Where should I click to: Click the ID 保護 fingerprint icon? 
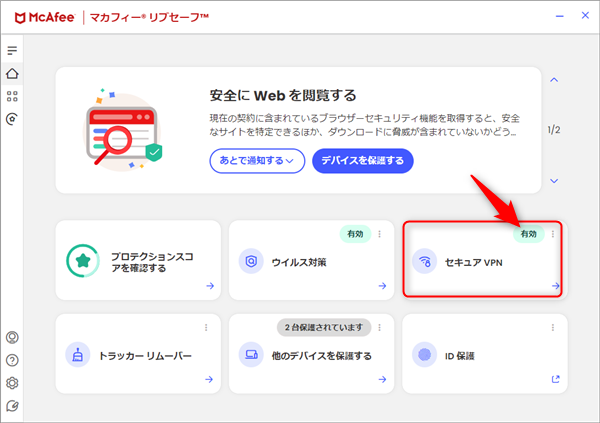pyautogui.click(x=424, y=355)
